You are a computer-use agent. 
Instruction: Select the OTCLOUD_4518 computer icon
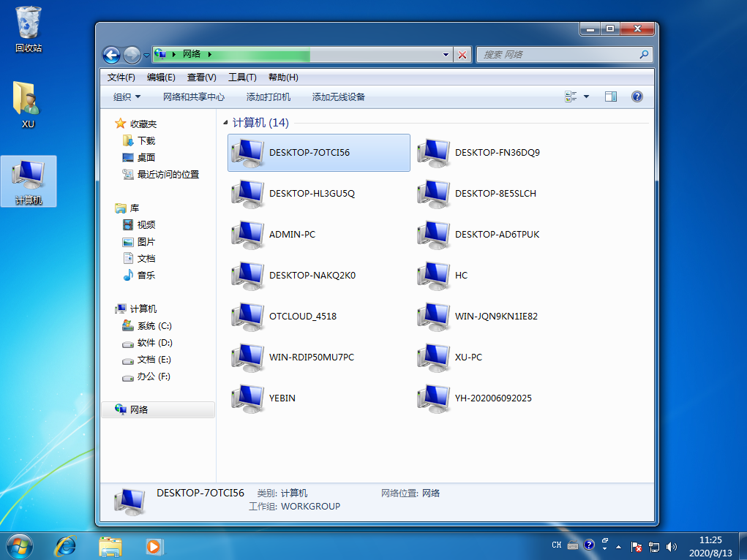coord(248,317)
